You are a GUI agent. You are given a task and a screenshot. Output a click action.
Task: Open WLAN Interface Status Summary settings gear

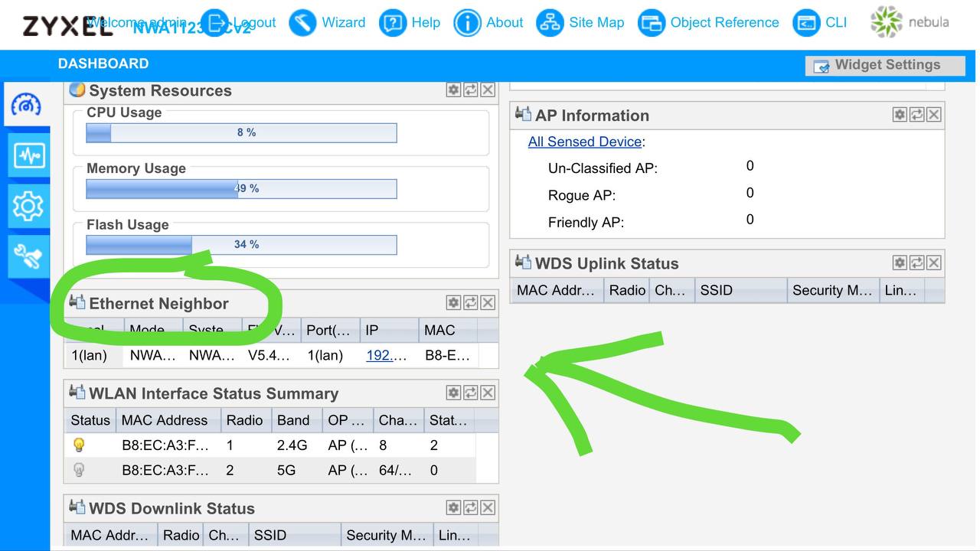454,393
